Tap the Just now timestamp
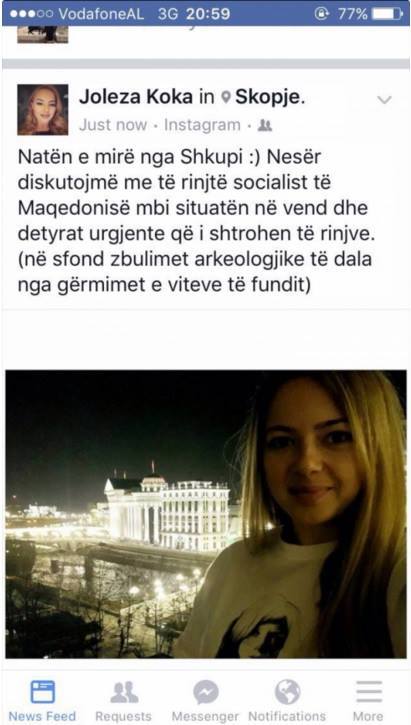This screenshot has height=725, width=411. click(x=113, y=125)
